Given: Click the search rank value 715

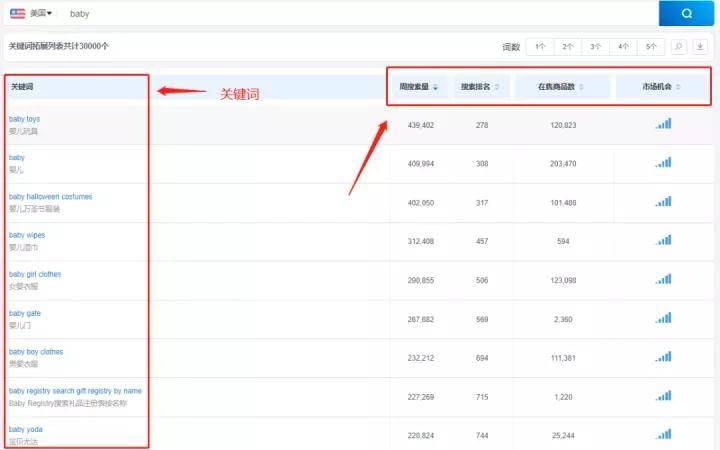Looking at the screenshot, I should point(482,397).
